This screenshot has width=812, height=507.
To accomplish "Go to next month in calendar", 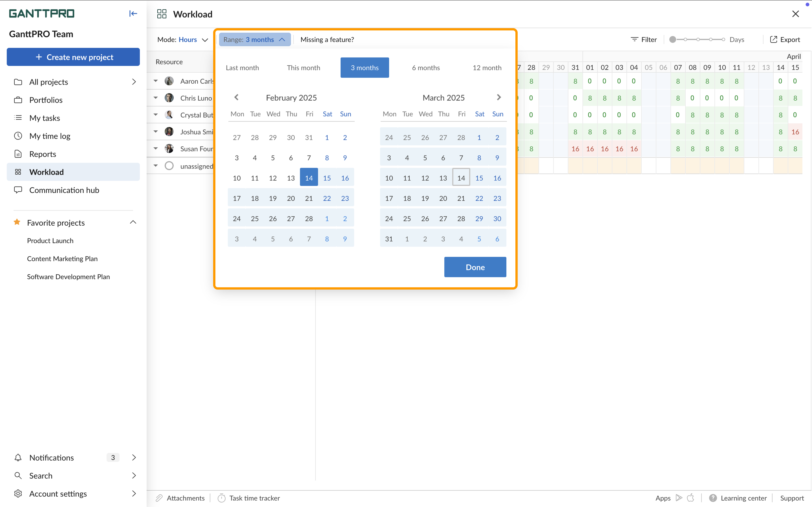I will coord(499,97).
